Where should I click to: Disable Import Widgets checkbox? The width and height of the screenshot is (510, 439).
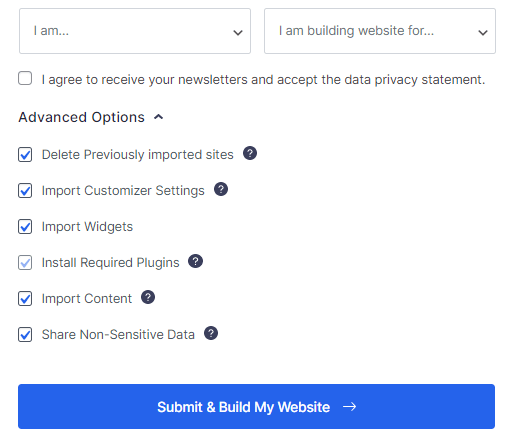coord(25,227)
